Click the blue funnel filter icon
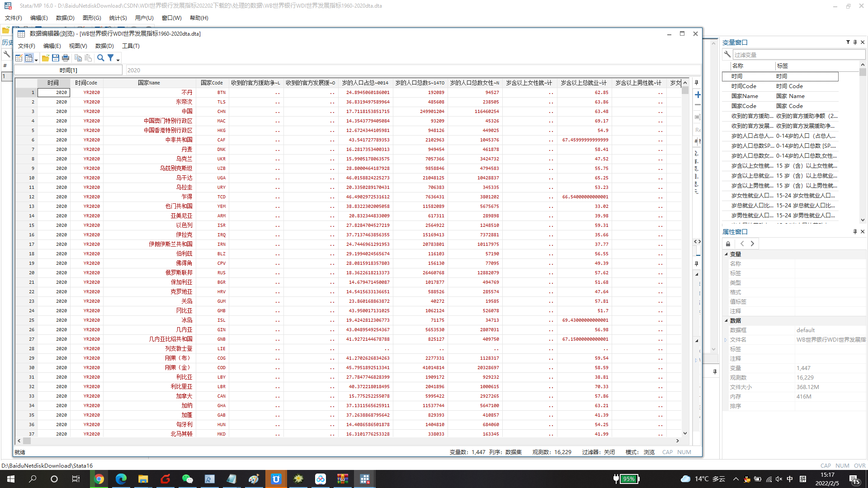 [110, 58]
